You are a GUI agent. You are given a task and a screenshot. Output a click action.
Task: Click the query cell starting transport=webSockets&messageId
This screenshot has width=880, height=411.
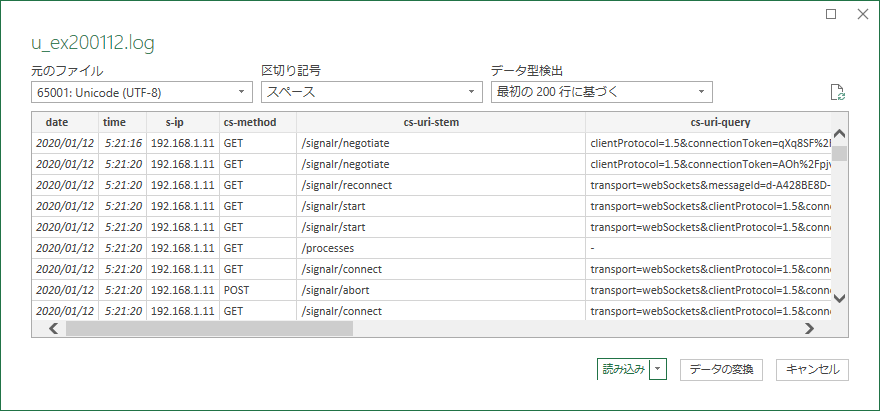[x=708, y=185]
